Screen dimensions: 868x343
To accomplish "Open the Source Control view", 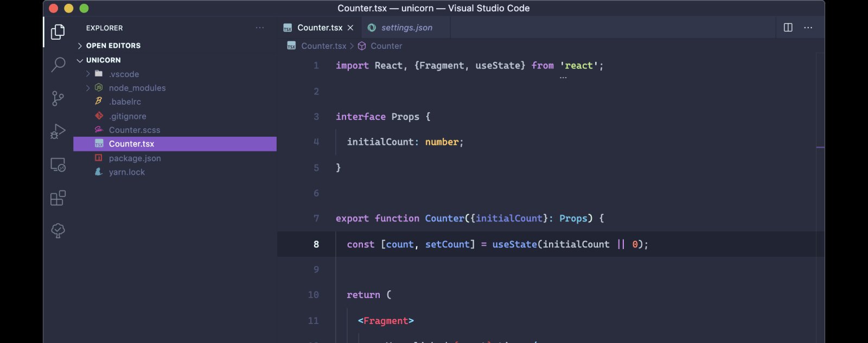I will click(x=58, y=98).
